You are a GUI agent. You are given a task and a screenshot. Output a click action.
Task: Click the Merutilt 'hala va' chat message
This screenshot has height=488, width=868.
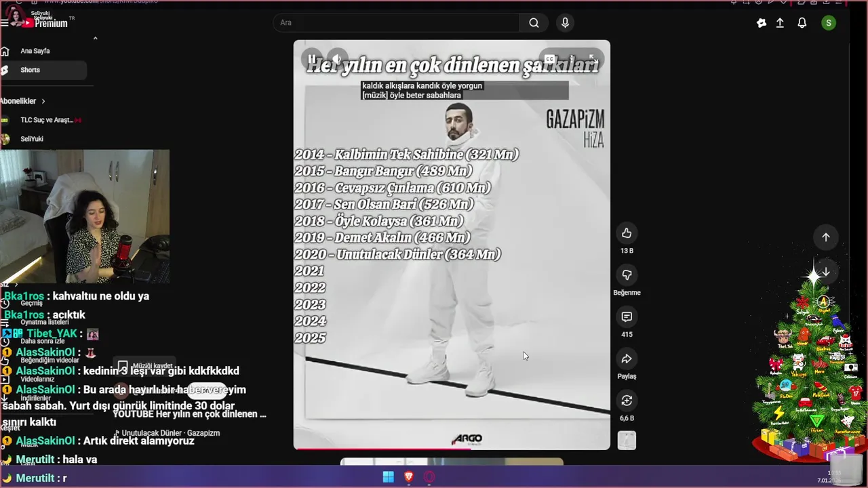pyautogui.click(x=79, y=460)
